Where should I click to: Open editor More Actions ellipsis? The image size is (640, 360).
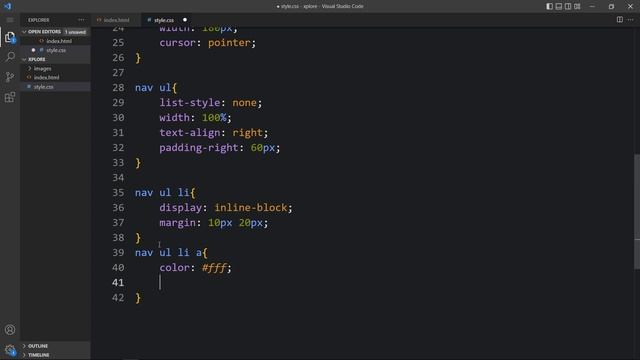[x=630, y=20]
